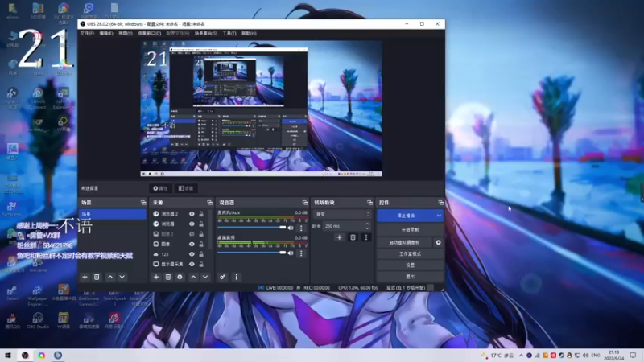Open the audio mixer three-dot menu

[x=236, y=277]
